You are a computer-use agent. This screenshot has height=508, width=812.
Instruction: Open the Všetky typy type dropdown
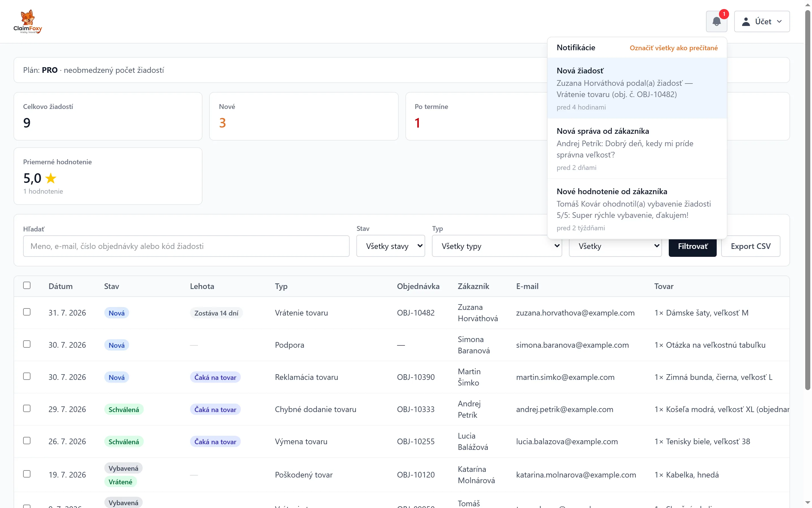(x=497, y=246)
